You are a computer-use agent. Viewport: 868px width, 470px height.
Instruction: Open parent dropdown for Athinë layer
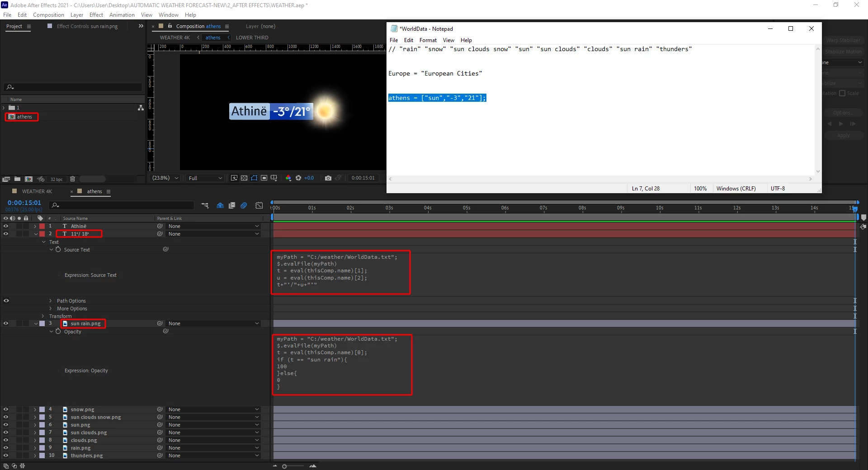(x=213, y=226)
